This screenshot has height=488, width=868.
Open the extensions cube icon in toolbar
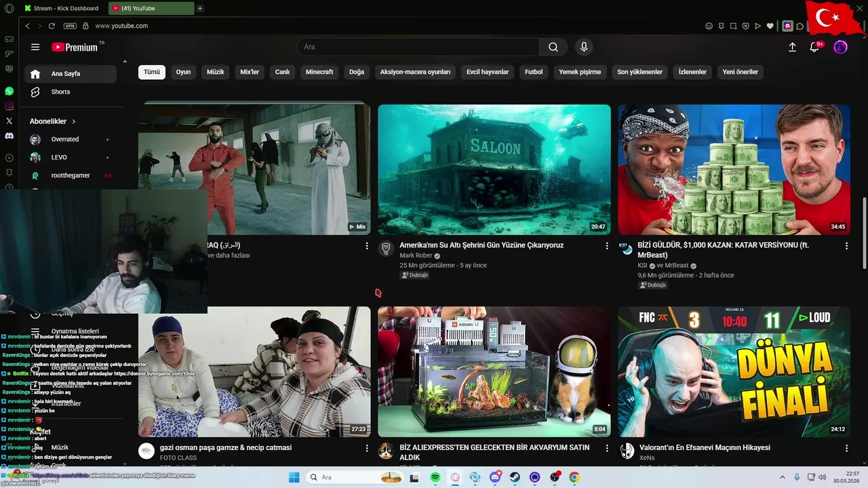800,26
